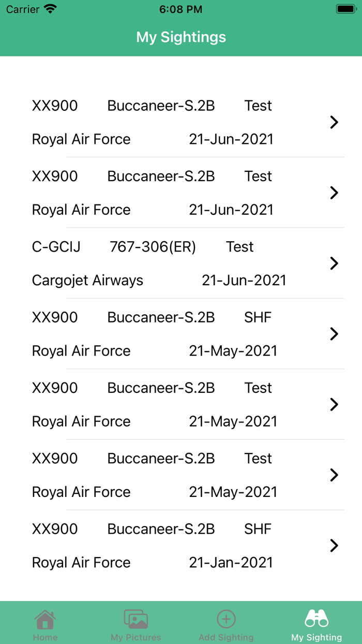Image resolution: width=362 pixels, height=644 pixels.
Task: Switch to the My Pictures tab
Action: tap(135, 623)
